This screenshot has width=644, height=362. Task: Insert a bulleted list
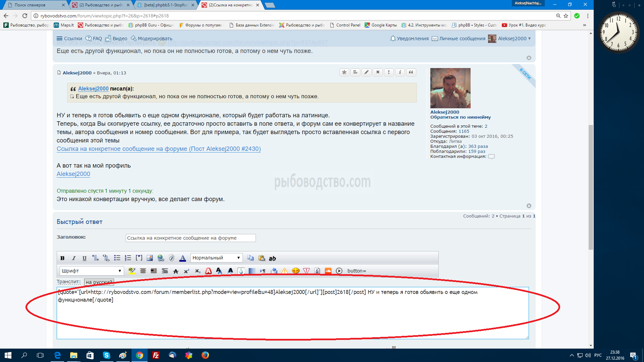tap(117, 258)
